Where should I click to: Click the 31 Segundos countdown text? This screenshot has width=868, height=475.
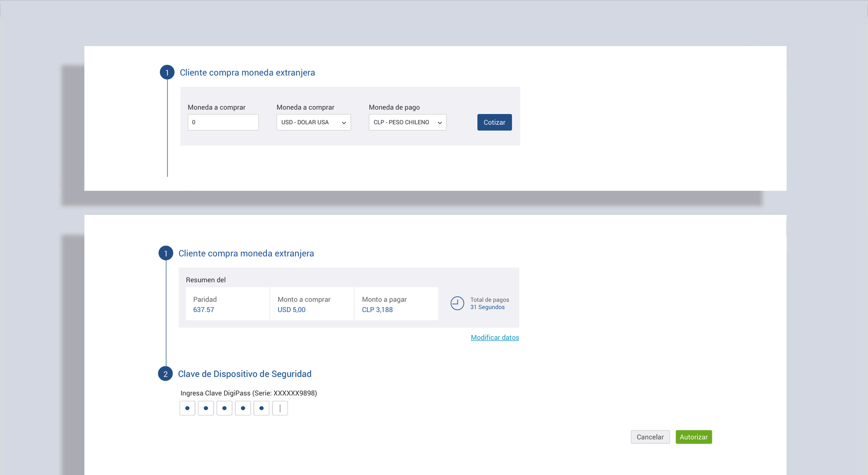point(487,307)
